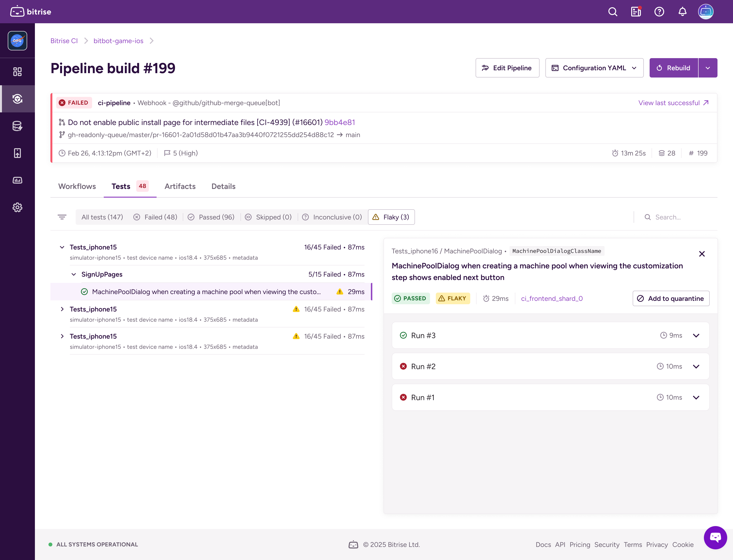This screenshot has height=560, width=733.
Task: Collapse the SignUpPages test group
Action: 74,274
